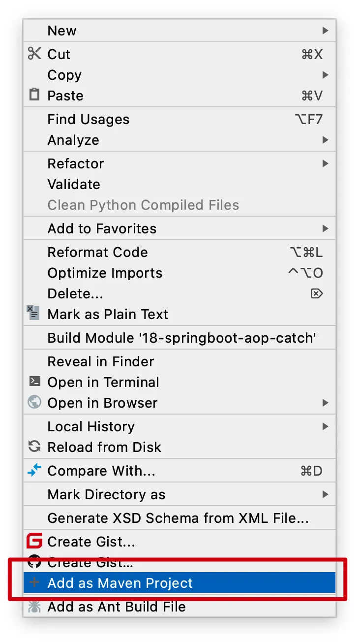Click the clipboard Paste icon
Viewport: 359px width, 644px height.
tap(34, 95)
